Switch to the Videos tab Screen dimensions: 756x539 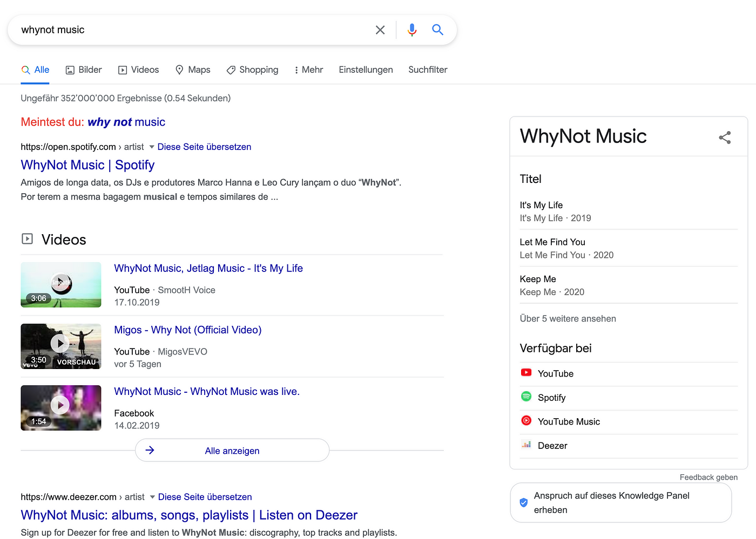coord(138,70)
